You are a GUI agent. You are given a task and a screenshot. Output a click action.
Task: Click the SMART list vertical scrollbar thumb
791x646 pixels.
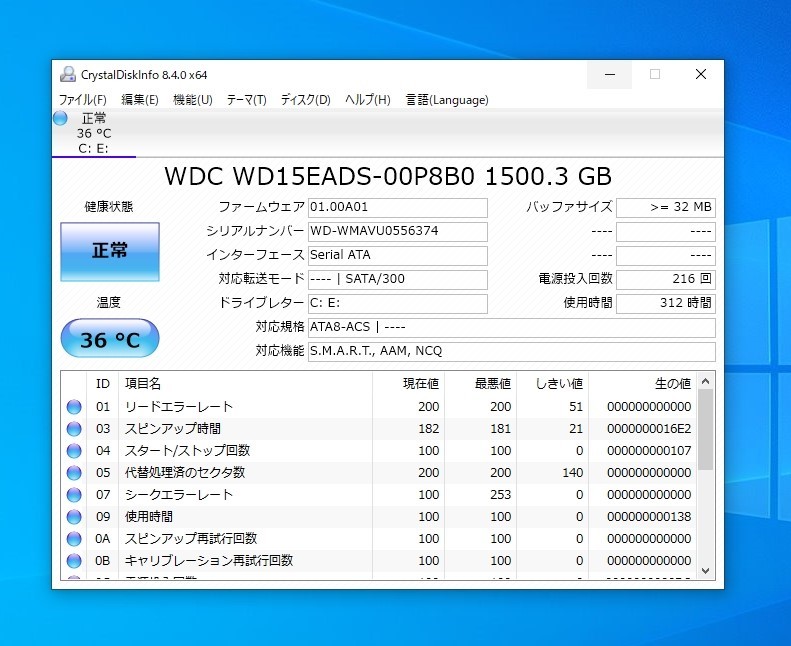pos(706,430)
